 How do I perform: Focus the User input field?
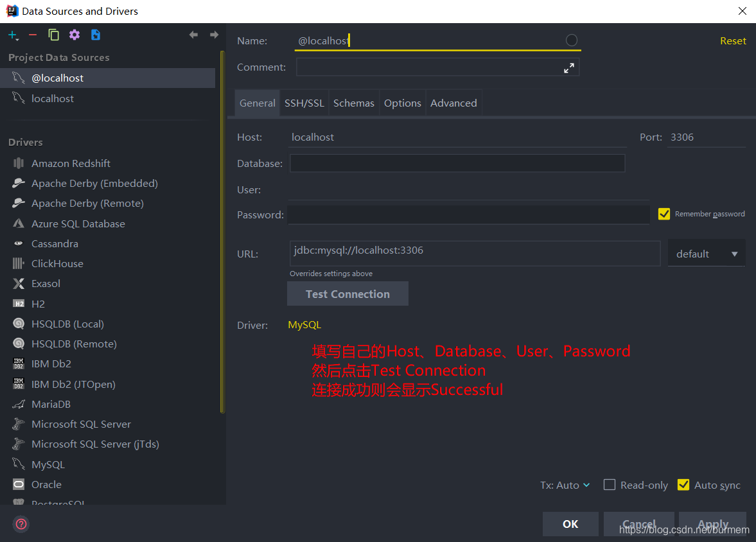tap(469, 190)
